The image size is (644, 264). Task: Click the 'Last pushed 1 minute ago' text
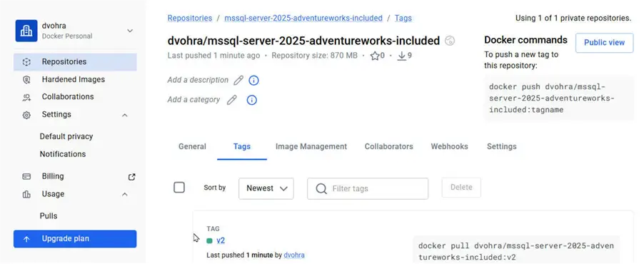[x=213, y=56]
